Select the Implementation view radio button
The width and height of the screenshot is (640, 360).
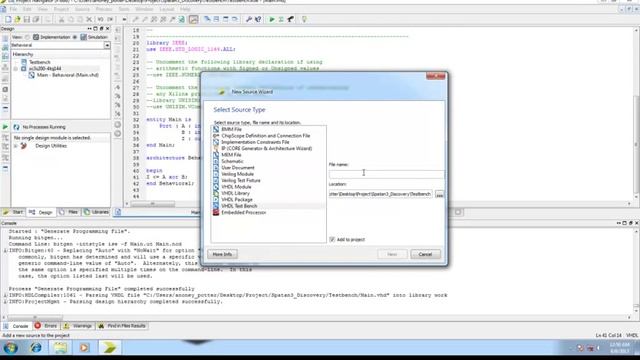pos(27,37)
